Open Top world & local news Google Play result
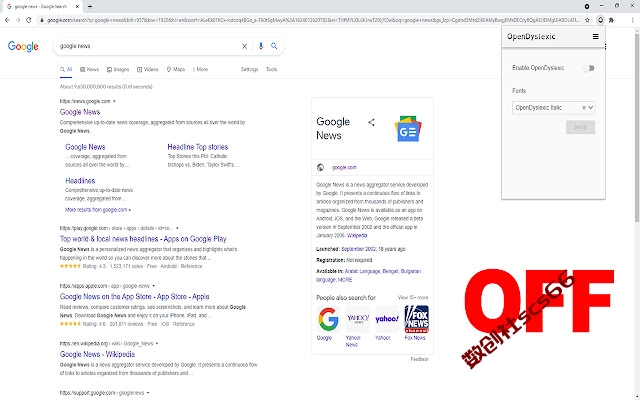This screenshot has height=400, width=640. (x=143, y=239)
